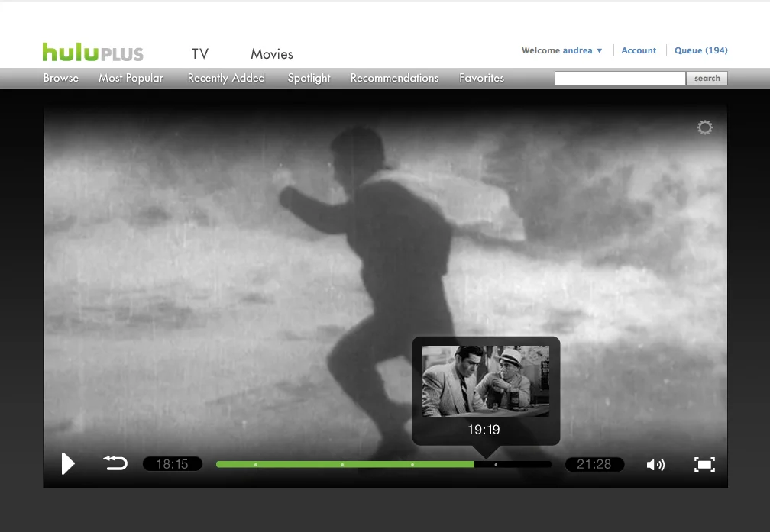Screen dimensions: 770x532
Task: Click the total duration 21:28 display
Action: [594, 464]
